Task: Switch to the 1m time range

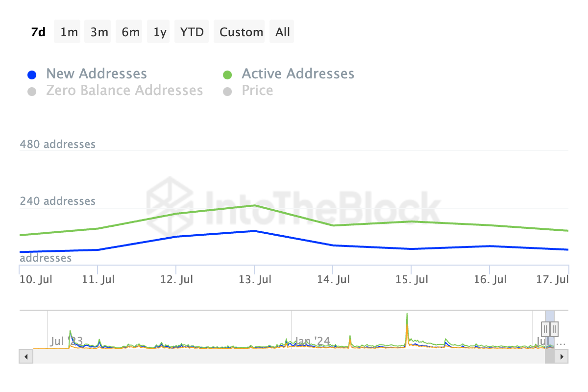Action: (x=69, y=32)
